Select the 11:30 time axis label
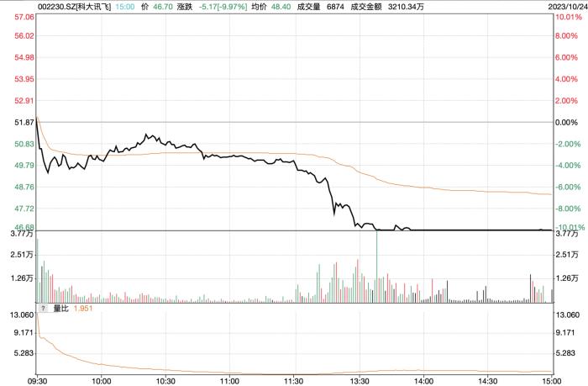This screenshot has height=386, width=588. (294, 381)
